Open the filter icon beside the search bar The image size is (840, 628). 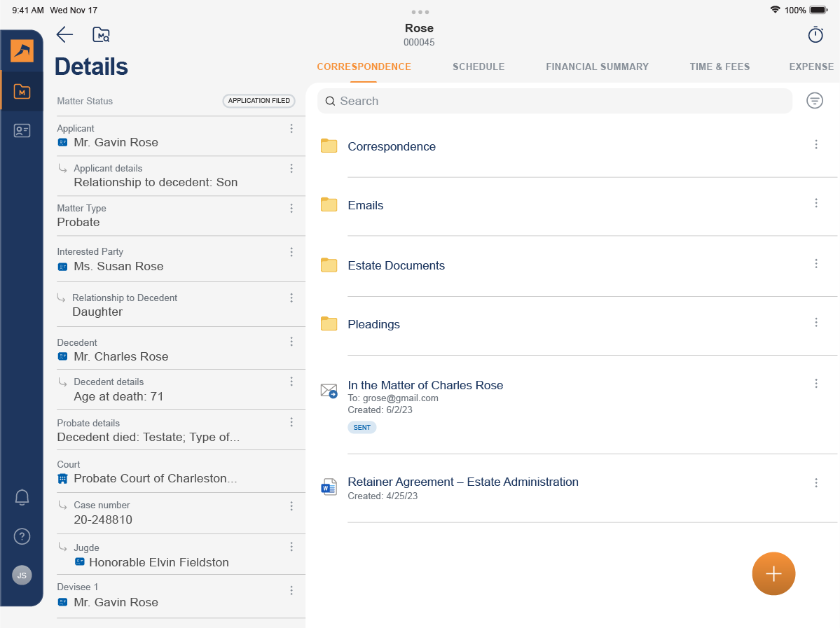pyautogui.click(x=815, y=100)
